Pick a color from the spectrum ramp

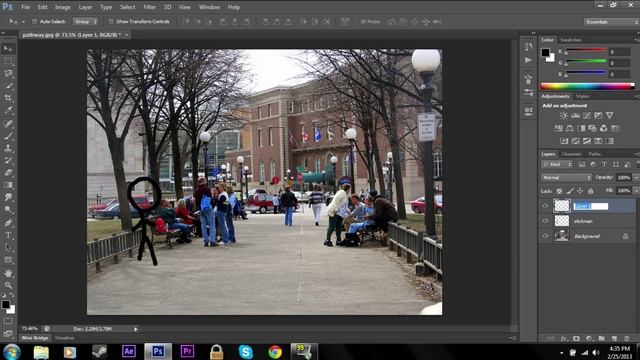tap(587, 86)
